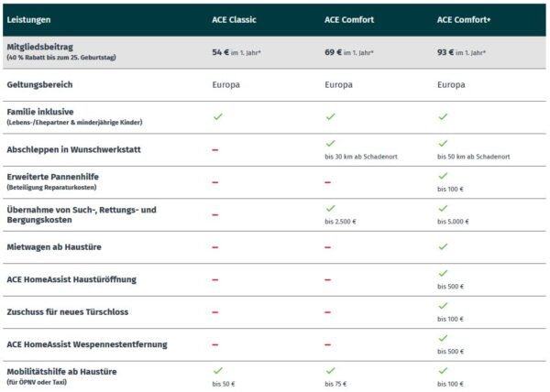Click the 'Geltungsbereich' row label
This screenshot has width=550, height=392.
[x=39, y=85]
